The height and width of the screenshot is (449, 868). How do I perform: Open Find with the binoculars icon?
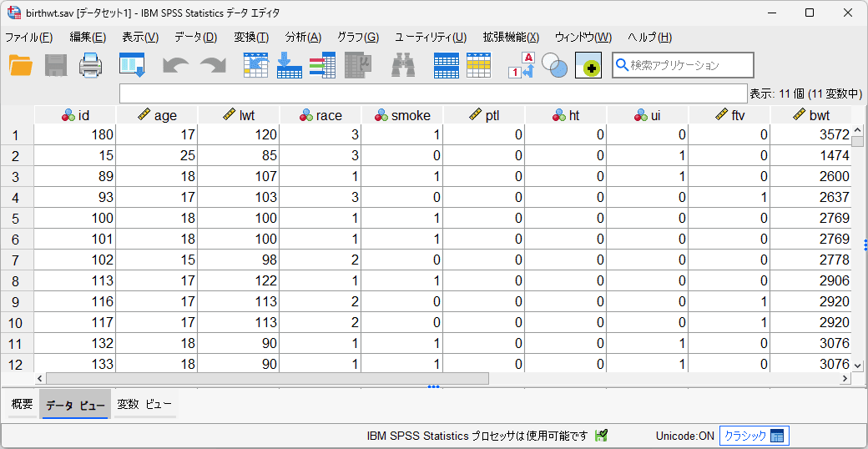point(404,65)
